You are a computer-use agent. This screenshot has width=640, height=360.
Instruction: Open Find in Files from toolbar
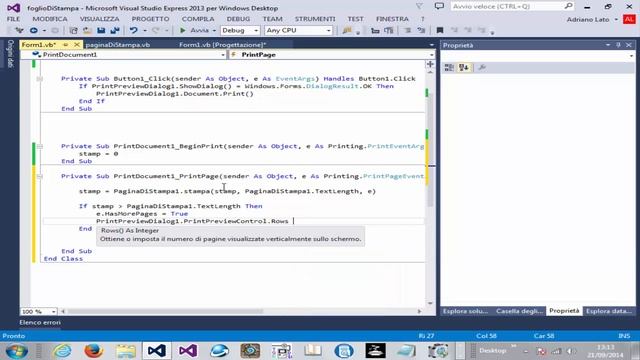[347, 31]
